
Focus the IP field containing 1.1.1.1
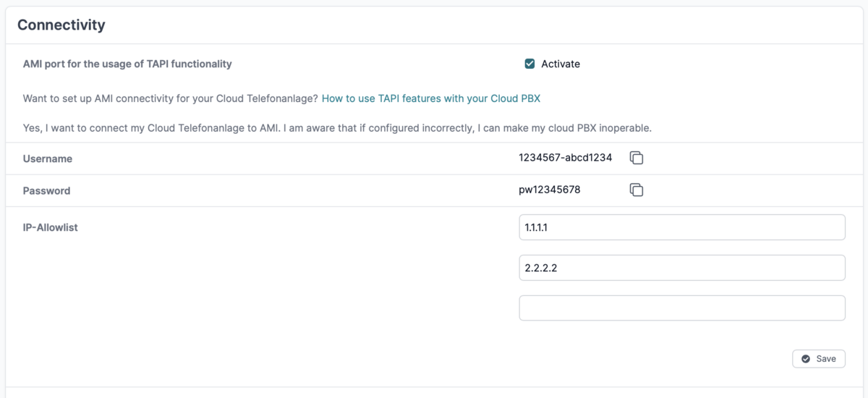point(682,227)
